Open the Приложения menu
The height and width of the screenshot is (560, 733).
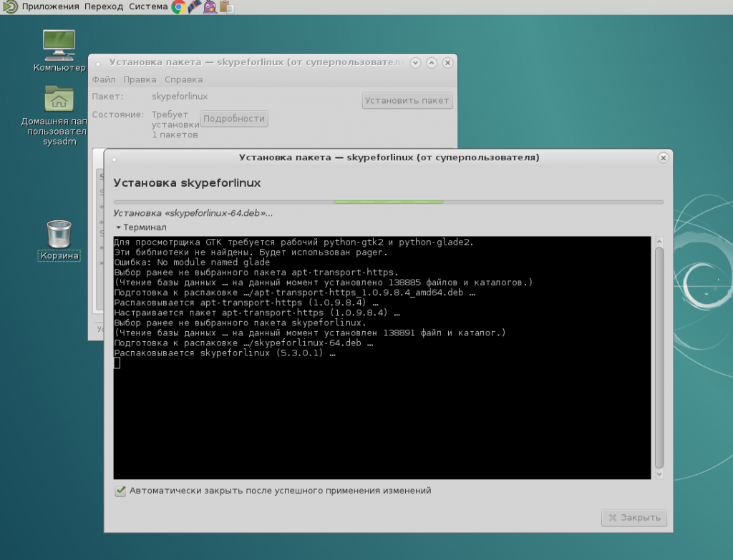point(51,6)
